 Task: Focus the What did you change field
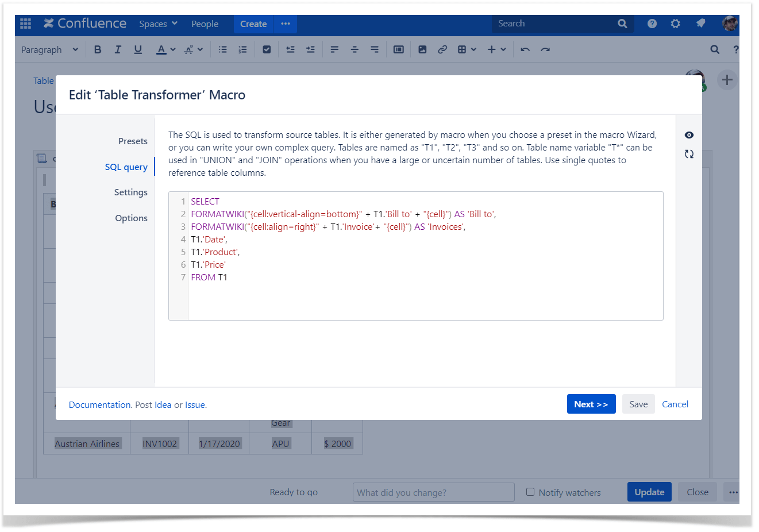433,492
